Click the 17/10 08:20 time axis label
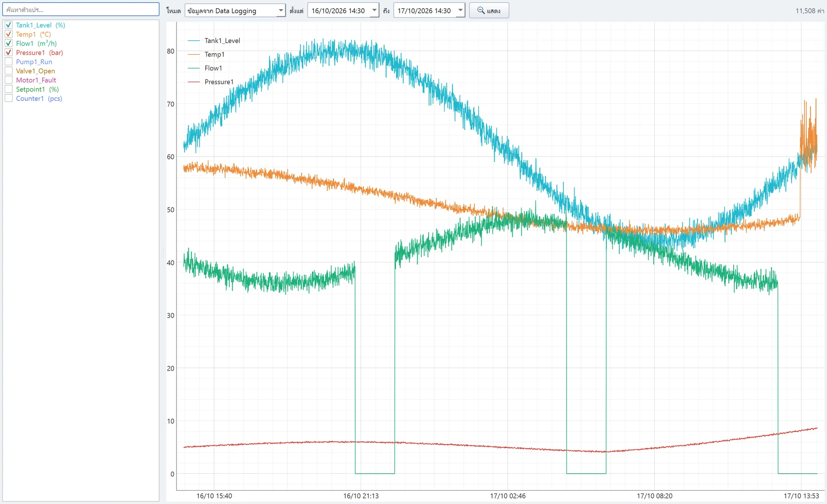 pyautogui.click(x=655, y=496)
